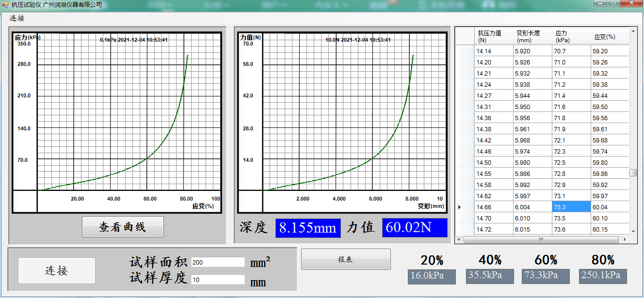644x298 pixels.
Task: Click the 报表 report button
Action: pos(345,259)
